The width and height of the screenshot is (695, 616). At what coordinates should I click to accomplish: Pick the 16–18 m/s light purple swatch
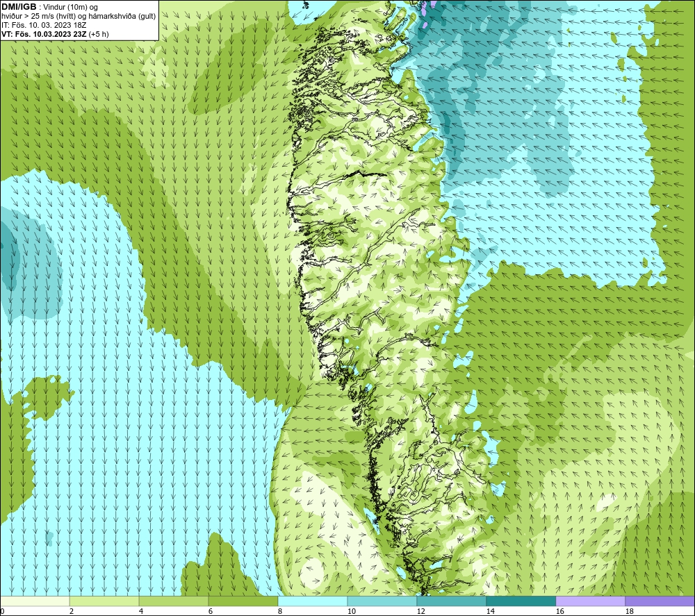coord(590,601)
